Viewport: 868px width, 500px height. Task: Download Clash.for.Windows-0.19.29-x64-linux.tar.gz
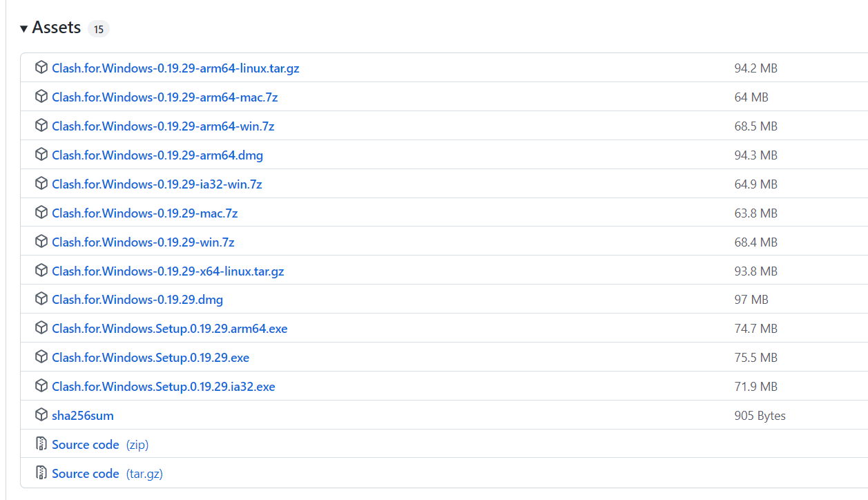point(168,271)
